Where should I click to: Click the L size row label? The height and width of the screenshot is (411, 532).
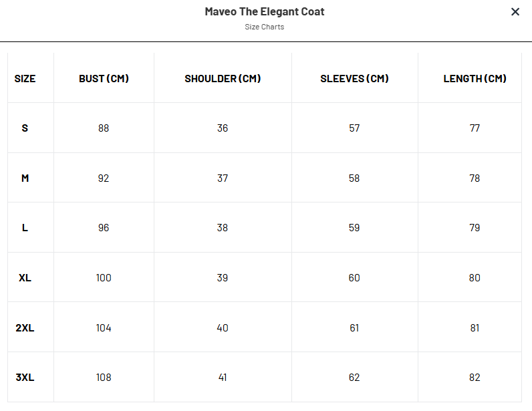click(25, 228)
